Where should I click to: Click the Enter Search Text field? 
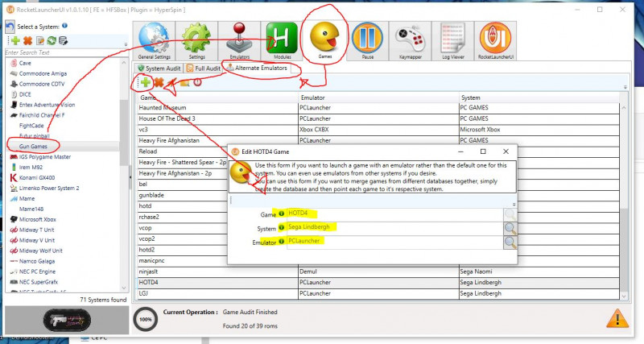(67, 52)
